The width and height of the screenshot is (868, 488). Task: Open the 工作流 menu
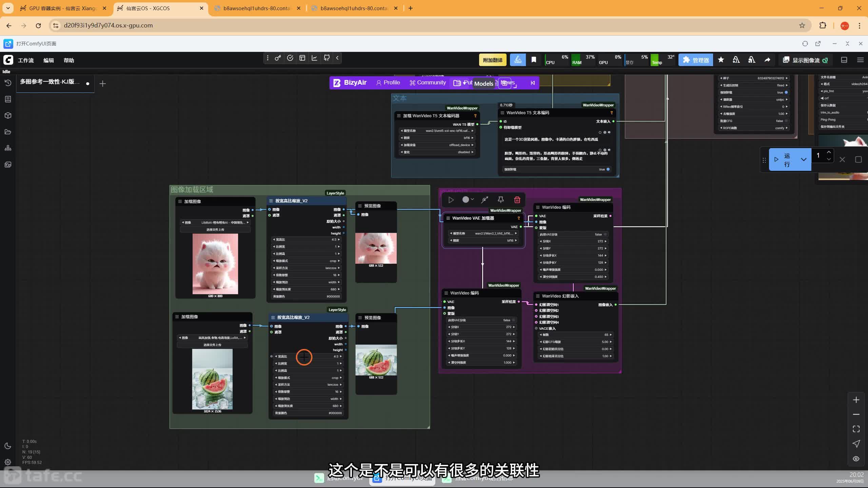click(26, 60)
